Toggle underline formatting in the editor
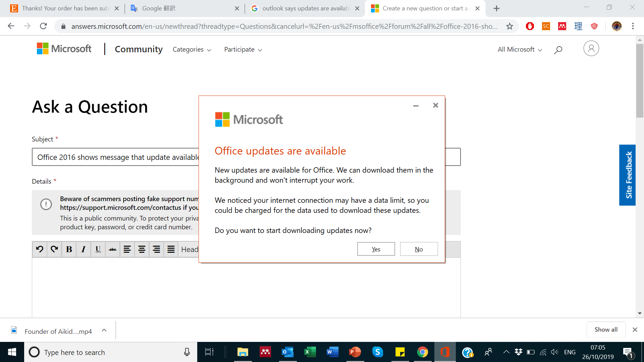The height and width of the screenshot is (362, 644). [x=98, y=249]
